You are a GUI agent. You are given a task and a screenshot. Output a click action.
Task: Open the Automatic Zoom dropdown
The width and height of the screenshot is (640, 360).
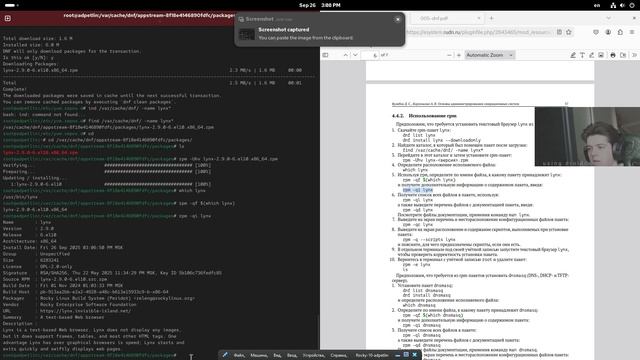coord(489,55)
